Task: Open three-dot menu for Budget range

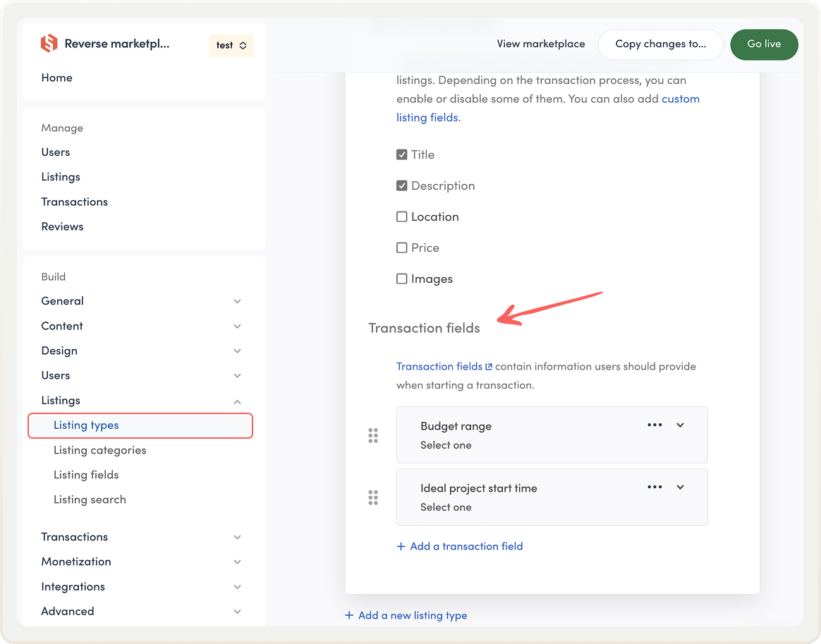Action: (x=655, y=425)
